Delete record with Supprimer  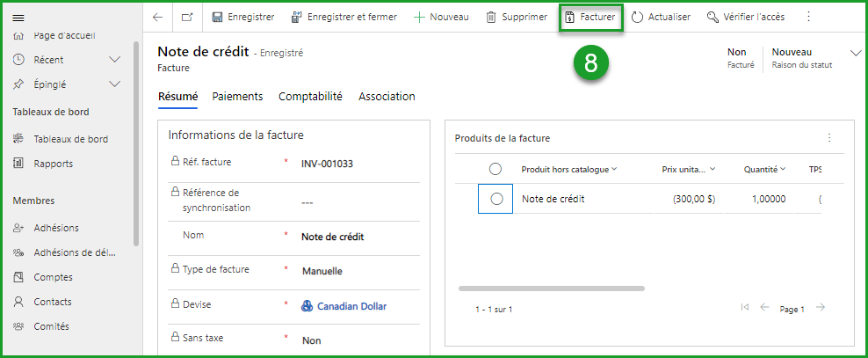(517, 18)
